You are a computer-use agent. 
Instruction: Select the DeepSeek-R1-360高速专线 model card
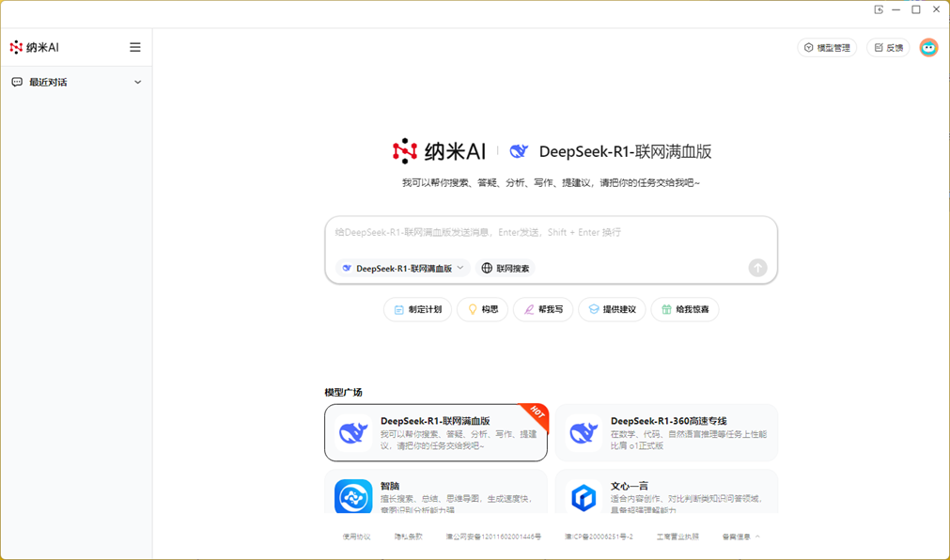coord(666,433)
